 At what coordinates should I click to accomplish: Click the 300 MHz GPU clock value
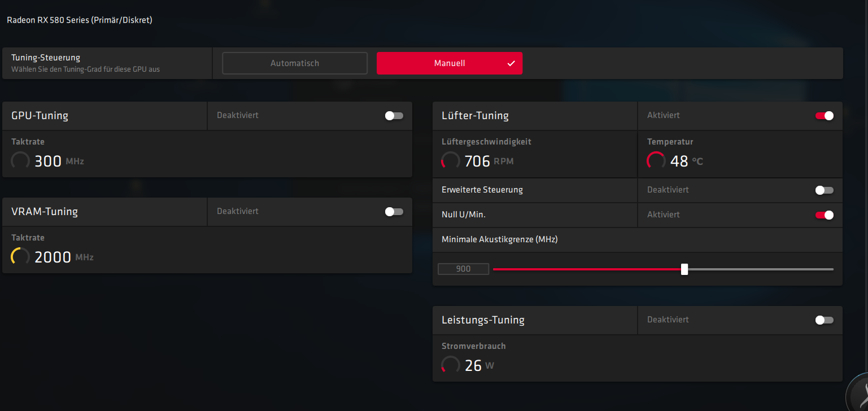coord(59,161)
